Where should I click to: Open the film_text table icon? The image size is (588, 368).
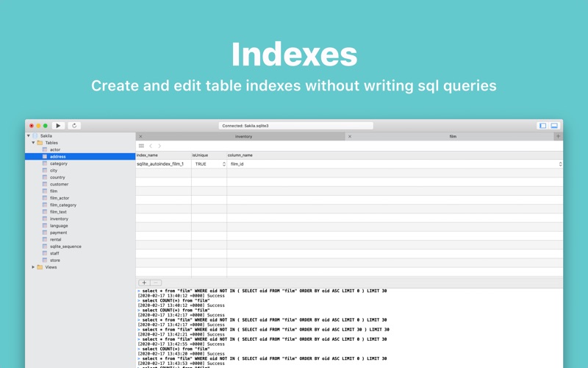[45, 212]
